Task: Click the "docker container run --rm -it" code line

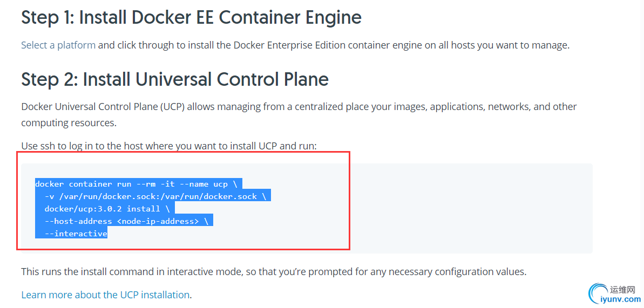Action: (x=139, y=184)
